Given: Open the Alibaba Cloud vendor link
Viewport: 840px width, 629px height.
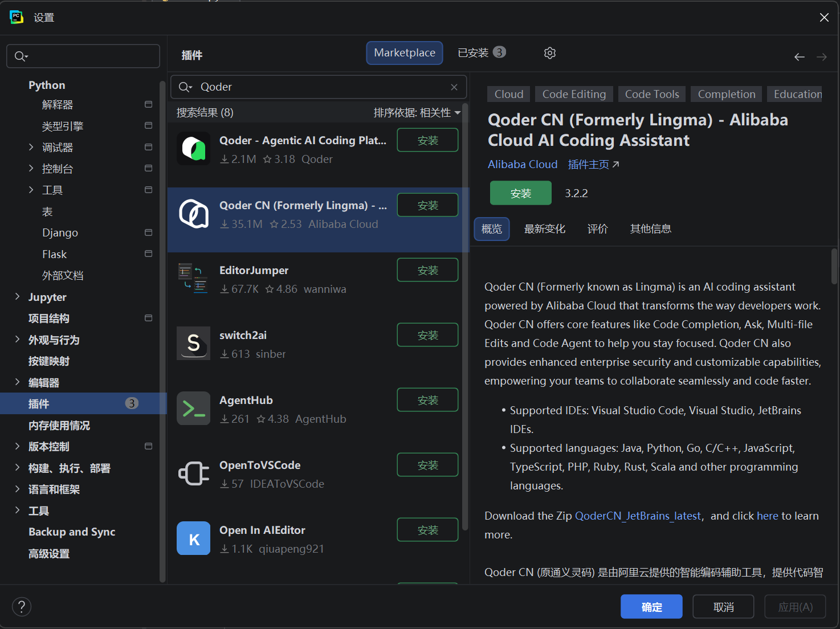Looking at the screenshot, I should (523, 165).
